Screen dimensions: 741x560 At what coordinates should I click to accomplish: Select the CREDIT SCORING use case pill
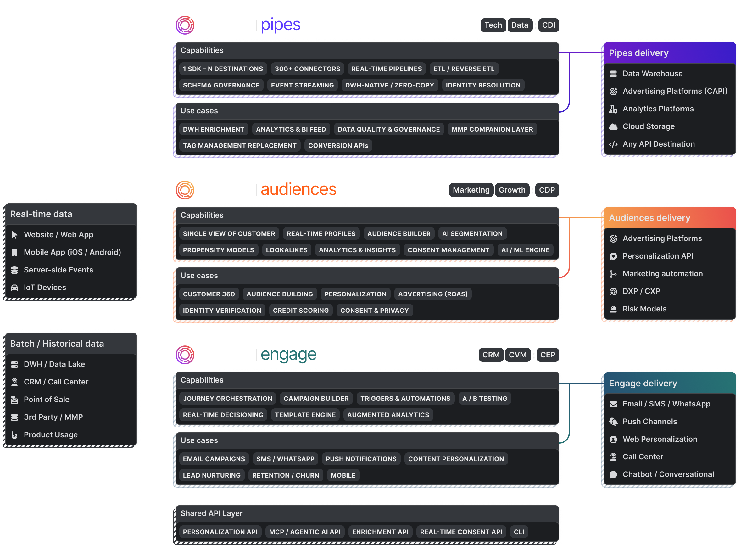(x=300, y=310)
